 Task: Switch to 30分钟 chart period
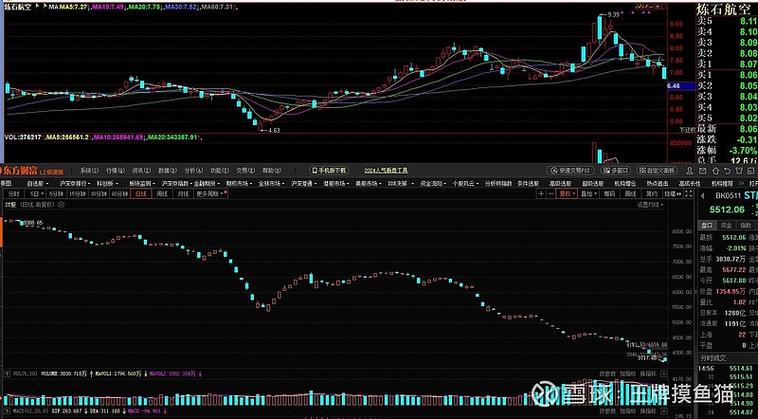point(97,194)
